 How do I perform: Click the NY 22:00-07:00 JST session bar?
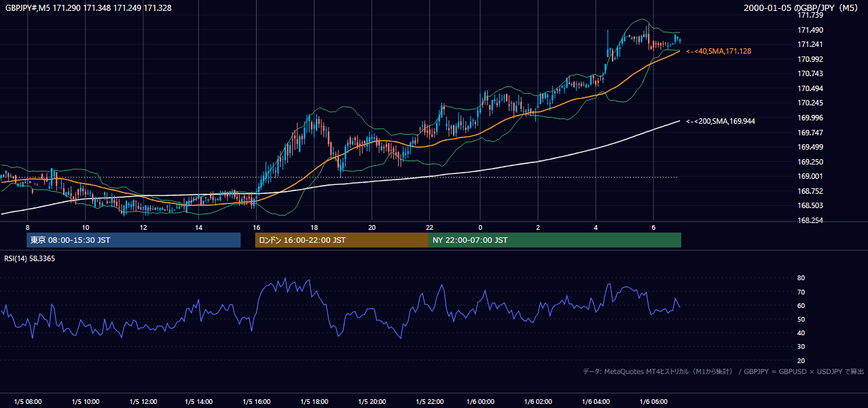[555, 240]
